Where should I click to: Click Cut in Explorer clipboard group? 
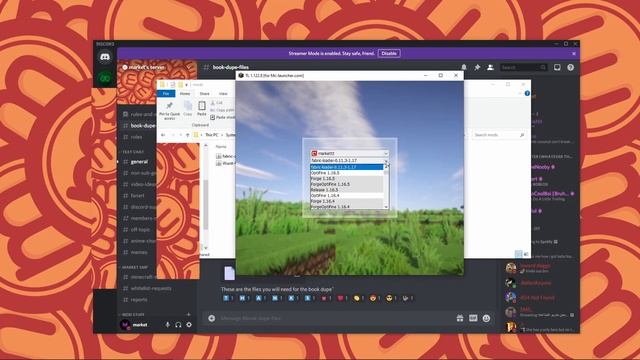[x=217, y=103]
